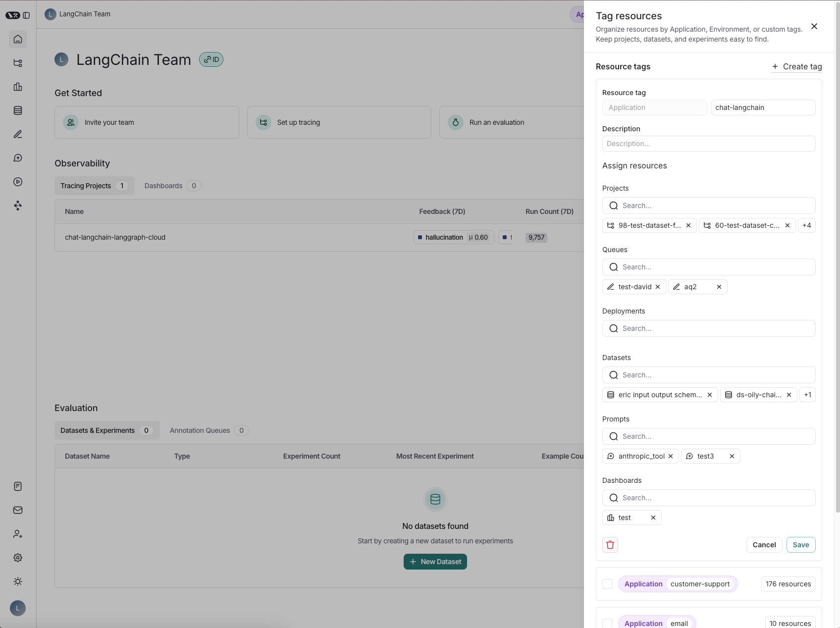Click the user avatar at sidebar bottom
840x628 pixels.
[x=18, y=608]
